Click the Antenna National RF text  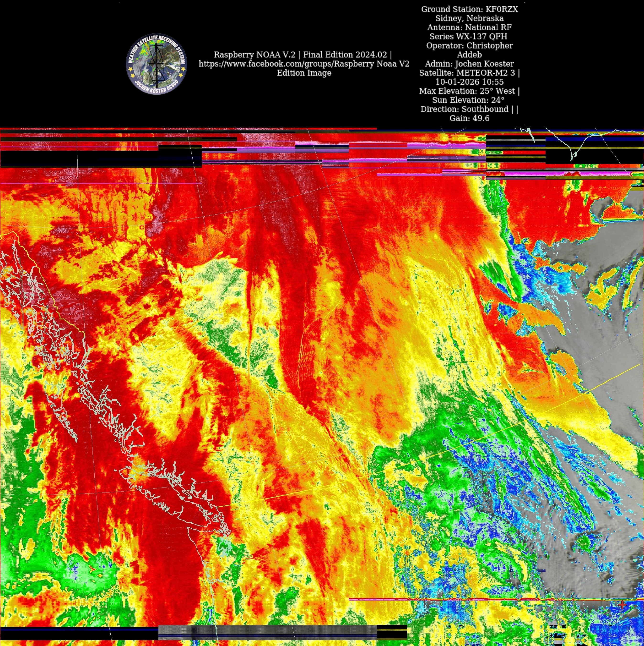(x=469, y=27)
